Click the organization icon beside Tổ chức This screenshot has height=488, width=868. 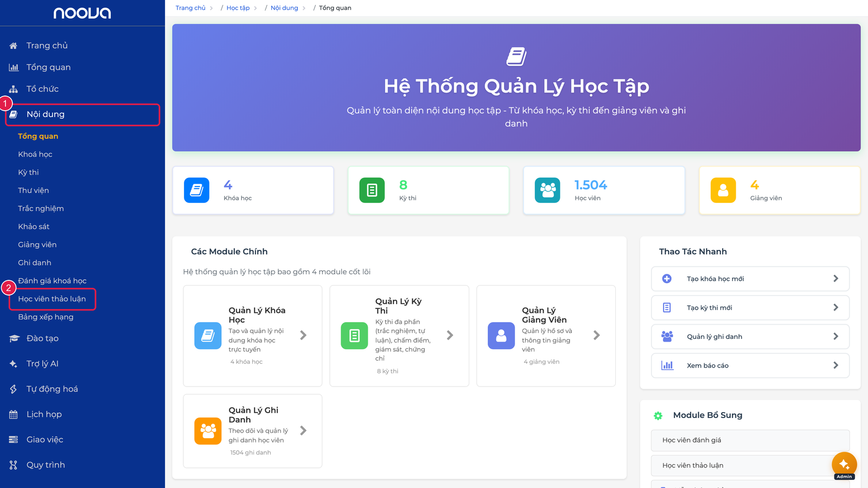pyautogui.click(x=14, y=89)
